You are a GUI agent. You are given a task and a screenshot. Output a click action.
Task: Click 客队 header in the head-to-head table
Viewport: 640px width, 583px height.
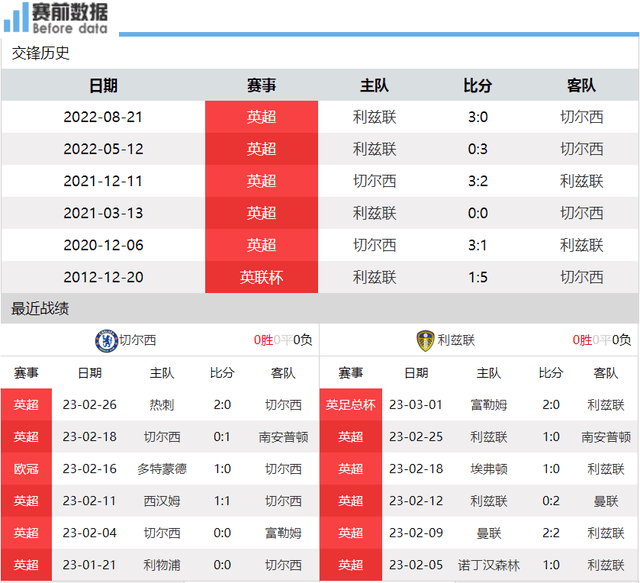[581, 85]
